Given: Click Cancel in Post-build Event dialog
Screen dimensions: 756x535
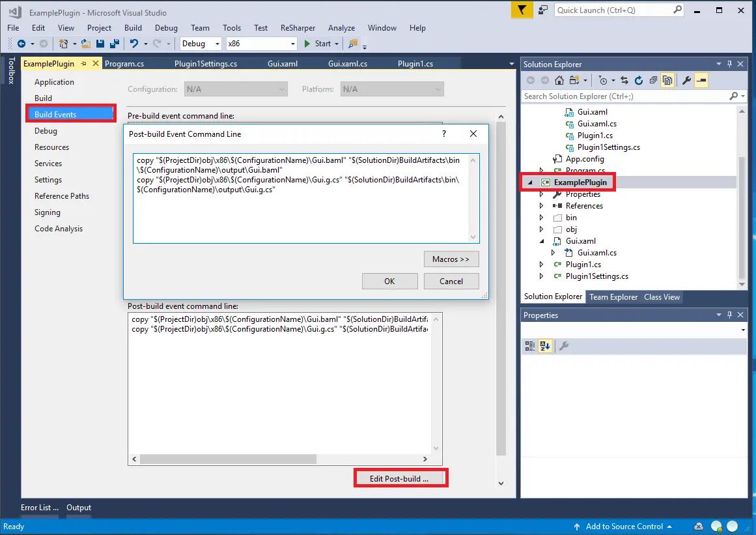Looking at the screenshot, I should 451,282.
